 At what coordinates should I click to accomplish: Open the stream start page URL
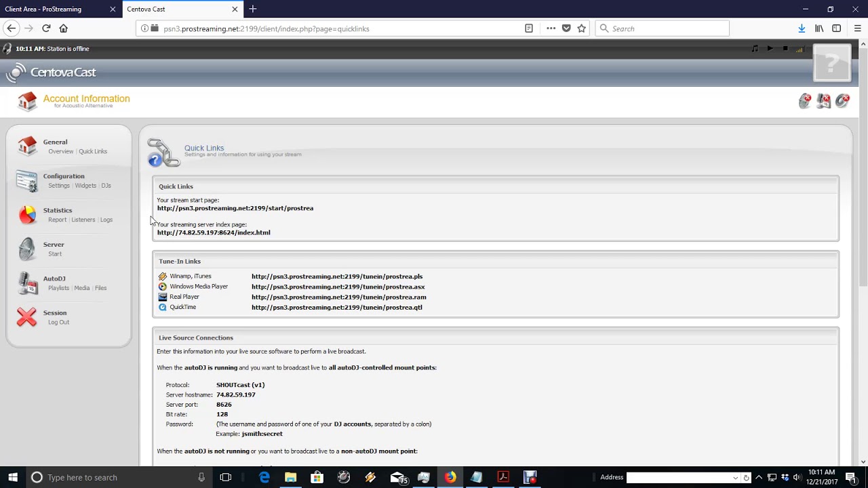[235, 209]
